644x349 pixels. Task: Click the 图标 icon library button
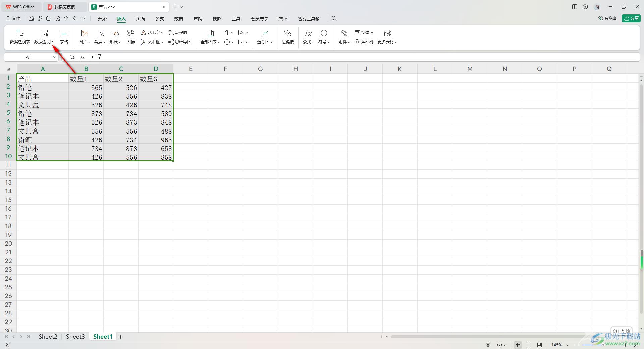click(x=131, y=37)
